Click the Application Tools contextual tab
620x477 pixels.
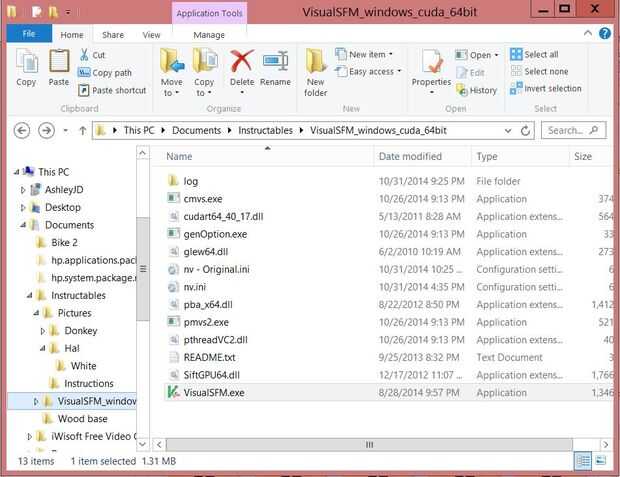pos(210,13)
